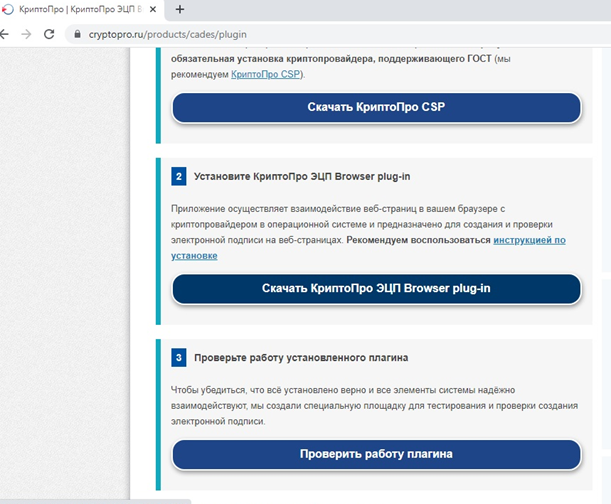Select the КриптоПро ЭЦП tab
The image size is (611, 504).
(80, 9)
